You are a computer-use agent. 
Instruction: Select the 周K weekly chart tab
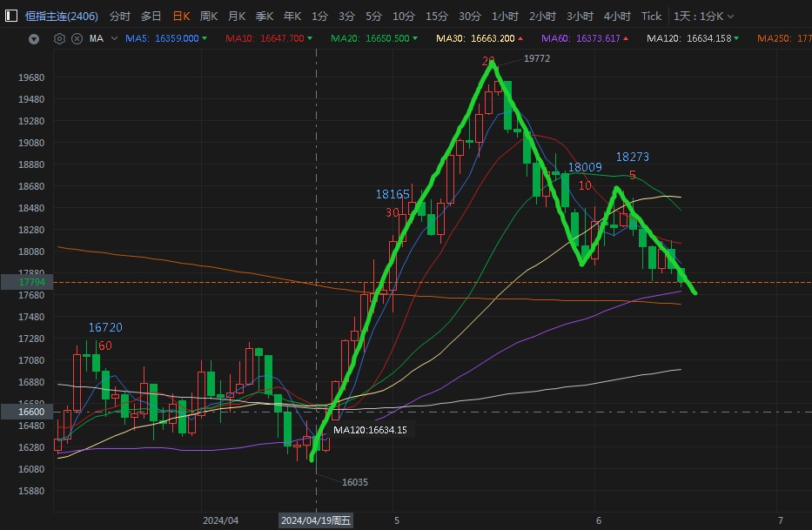(209, 16)
